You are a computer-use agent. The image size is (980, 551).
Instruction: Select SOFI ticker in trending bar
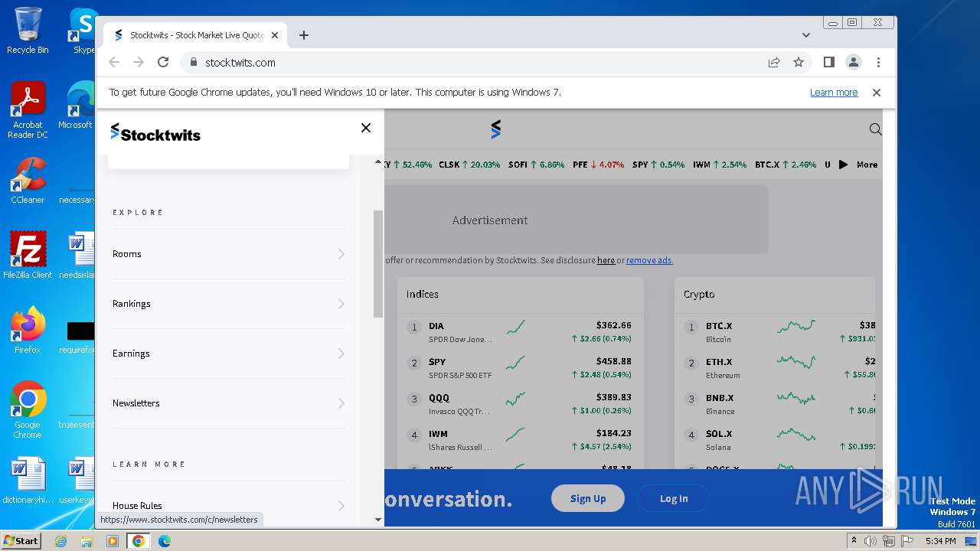click(536, 165)
